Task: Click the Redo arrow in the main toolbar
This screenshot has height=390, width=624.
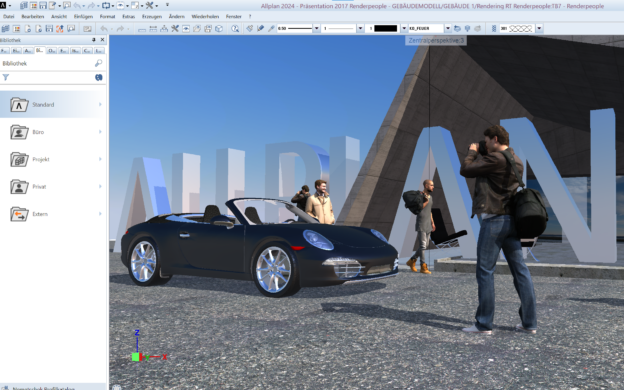Action: click(x=120, y=28)
